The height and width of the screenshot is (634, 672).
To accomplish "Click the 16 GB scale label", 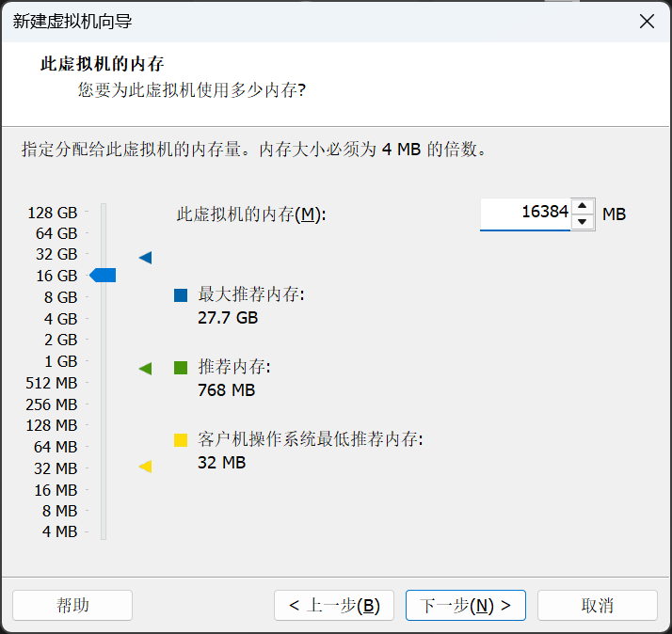I will 56,276.
